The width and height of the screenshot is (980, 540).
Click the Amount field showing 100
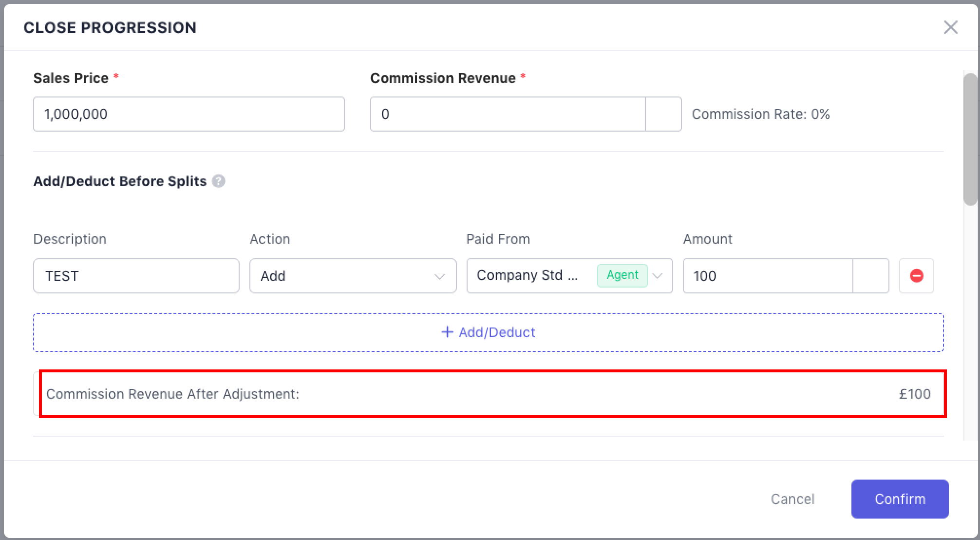tap(767, 276)
